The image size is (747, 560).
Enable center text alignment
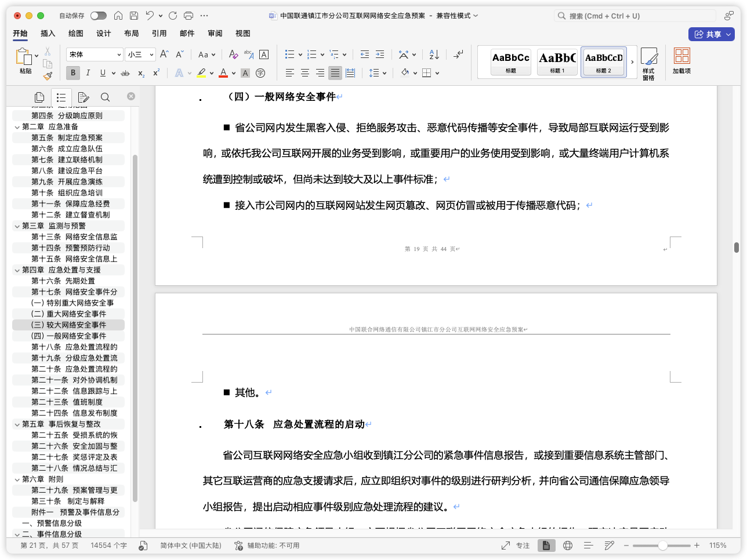pyautogui.click(x=304, y=72)
